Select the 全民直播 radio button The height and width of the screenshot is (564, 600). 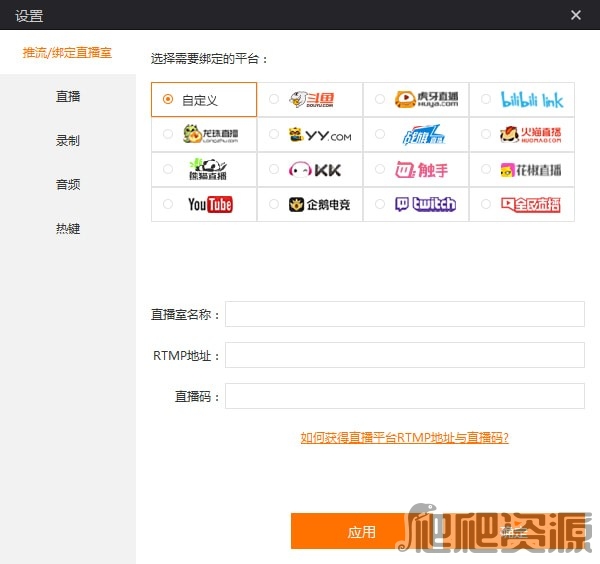(x=486, y=204)
